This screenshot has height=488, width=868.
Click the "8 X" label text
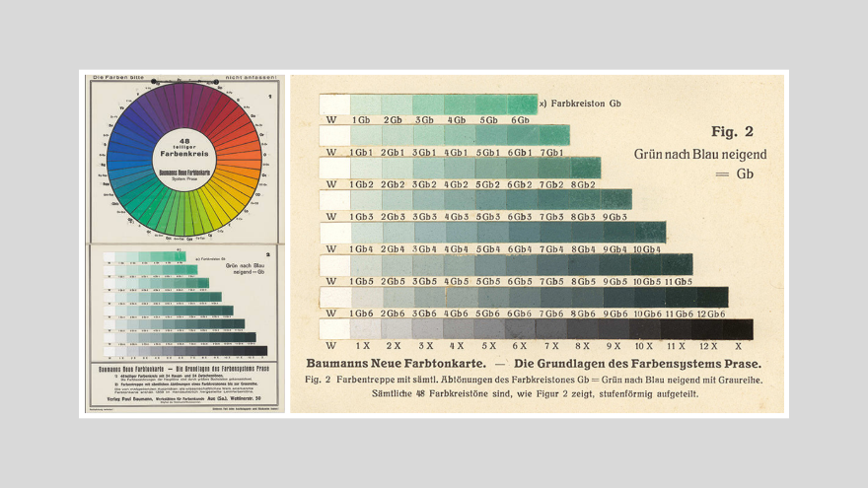[582, 346]
